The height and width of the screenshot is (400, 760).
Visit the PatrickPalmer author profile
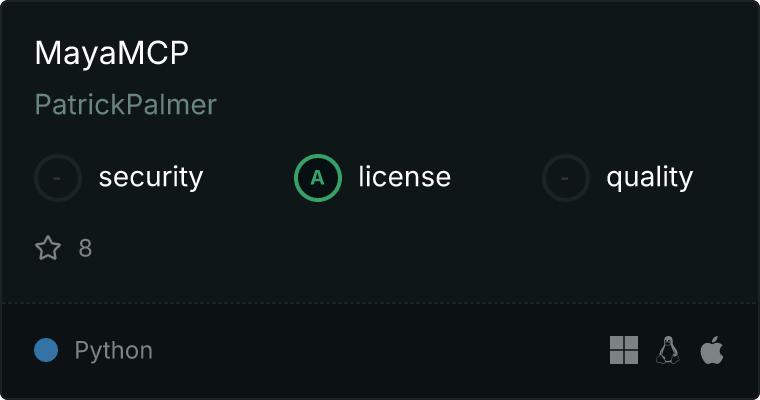(x=126, y=105)
